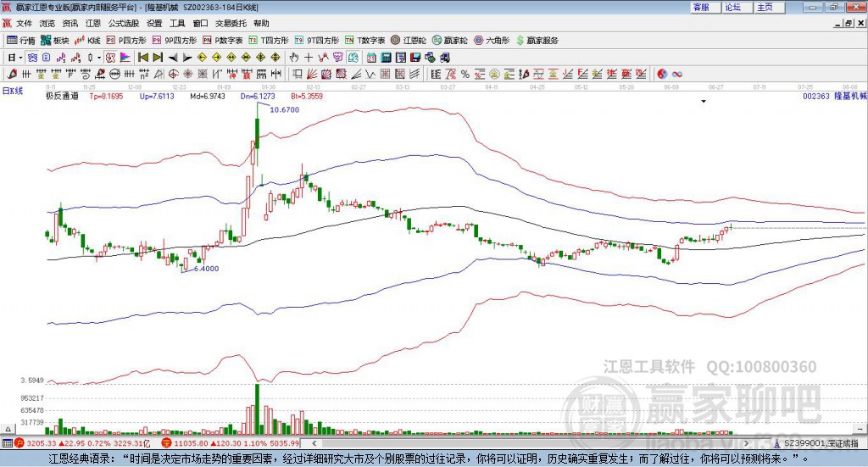Click the sixth yellow diamond arrow icon
This screenshot has width=868, height=467.
point(275,58)
